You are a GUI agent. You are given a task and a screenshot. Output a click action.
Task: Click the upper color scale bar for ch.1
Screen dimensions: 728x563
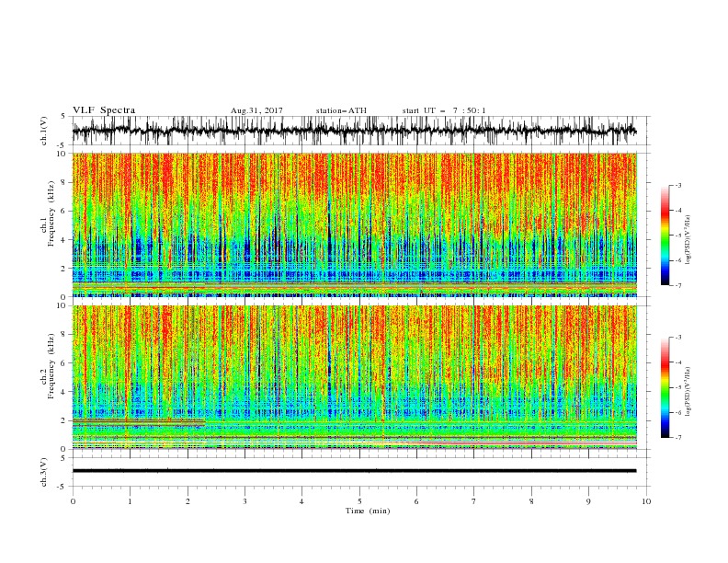665,236
